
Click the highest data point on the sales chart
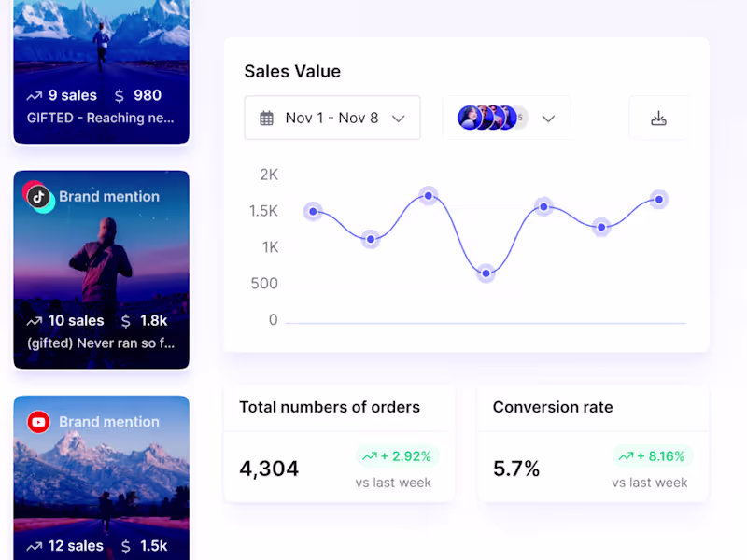[x=429, y=194]
